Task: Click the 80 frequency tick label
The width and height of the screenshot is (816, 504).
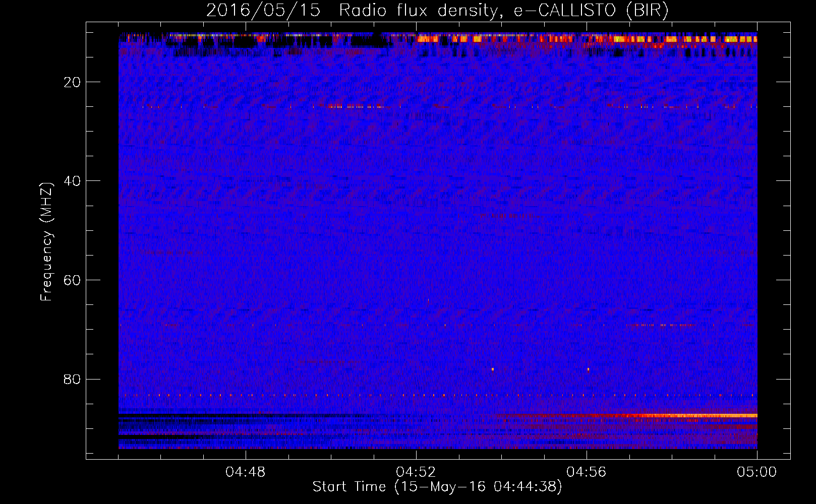Action: pos(73,379)
